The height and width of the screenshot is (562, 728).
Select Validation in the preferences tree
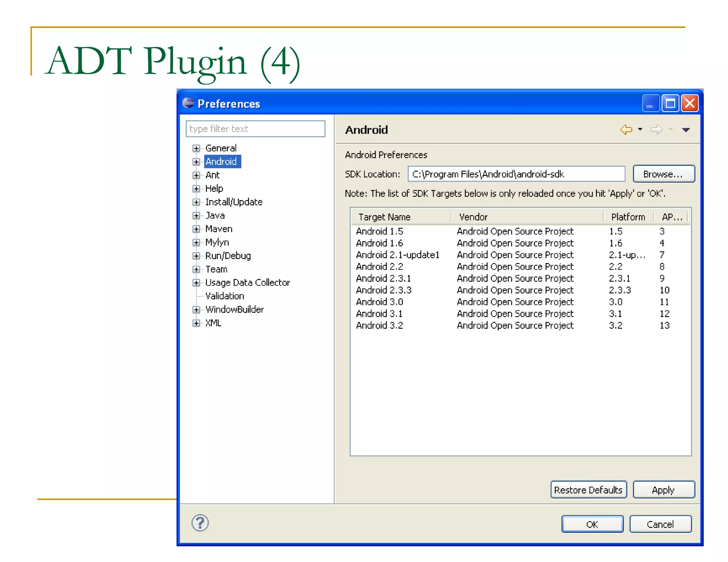(x=225, y=296)
